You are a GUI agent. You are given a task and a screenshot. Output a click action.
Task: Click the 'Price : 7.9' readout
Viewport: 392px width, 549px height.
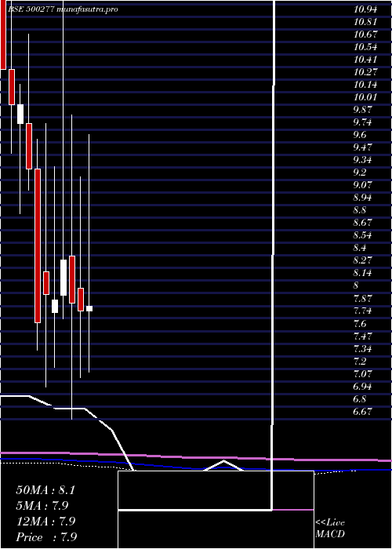[x=46, y=537]
